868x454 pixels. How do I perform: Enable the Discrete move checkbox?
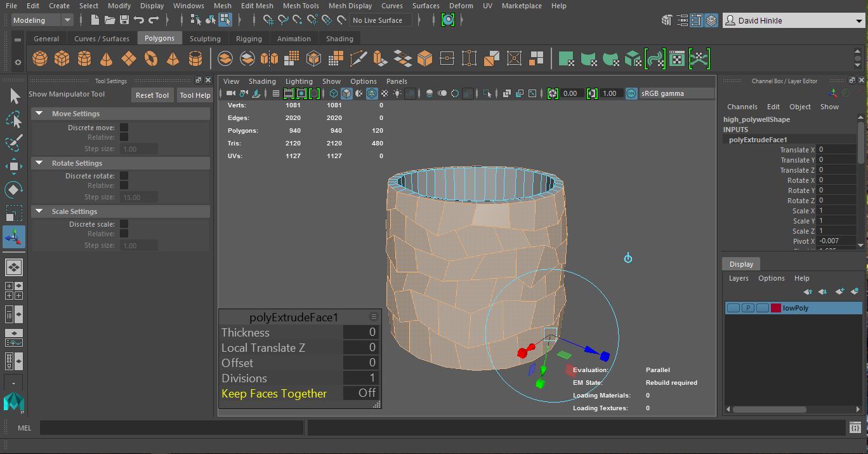pos(124,128)
